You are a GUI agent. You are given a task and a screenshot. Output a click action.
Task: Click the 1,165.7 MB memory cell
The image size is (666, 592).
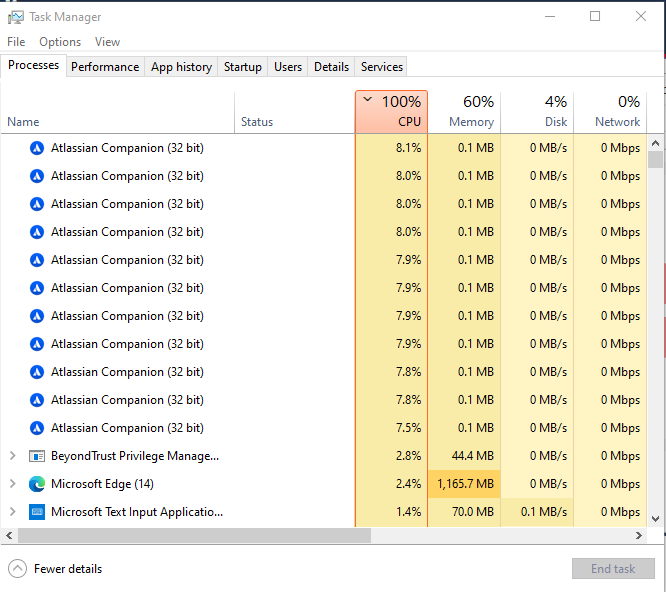(x=464, y=484)
